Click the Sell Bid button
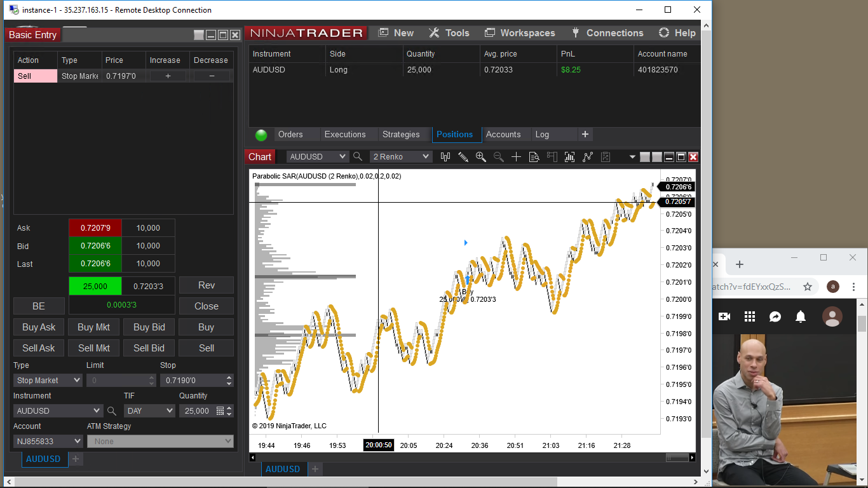Screen dimensions: 868x488 (149, 348)
